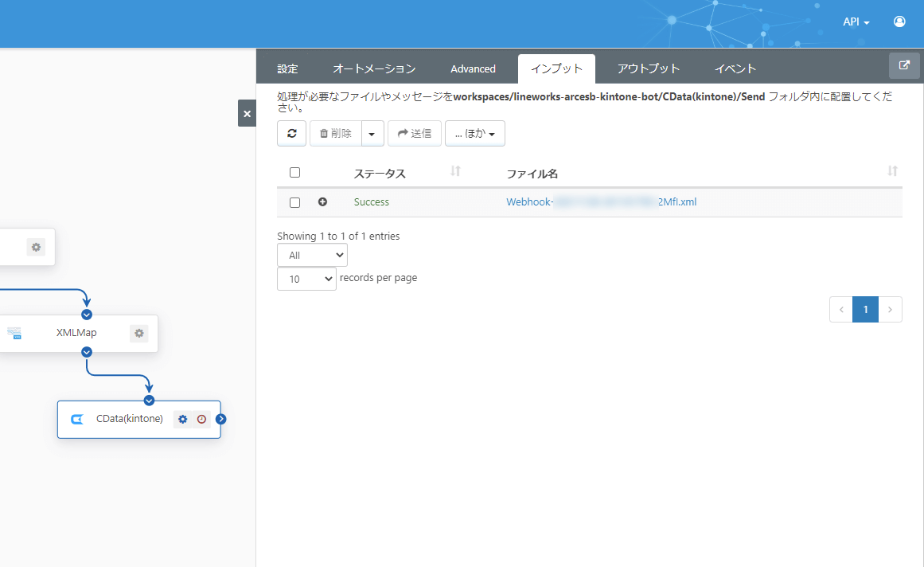Check the Webhook file row checkbox
This screenshot has height=567, width=924.
pos(294,202)
